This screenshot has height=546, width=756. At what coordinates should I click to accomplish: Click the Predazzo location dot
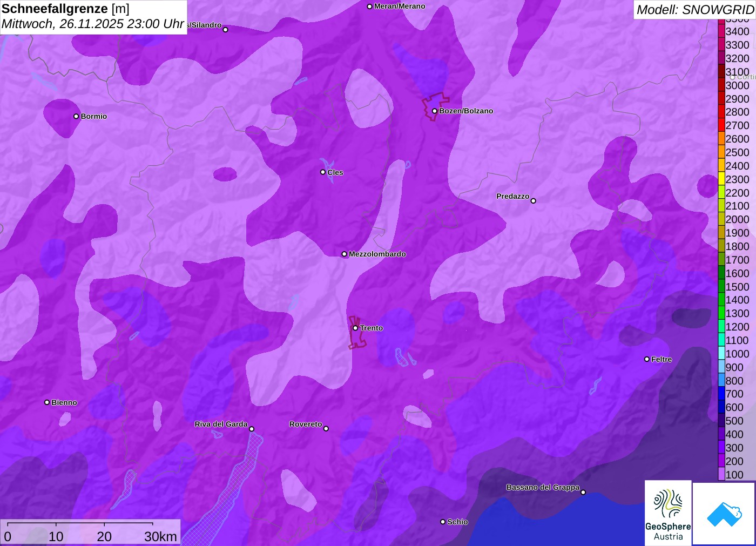pos(534,201)
